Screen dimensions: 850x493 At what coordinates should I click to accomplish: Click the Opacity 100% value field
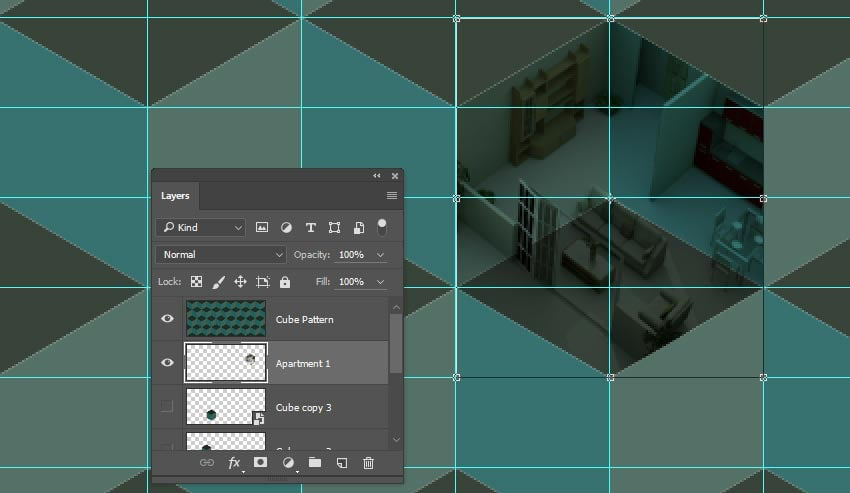pos(351,254)
